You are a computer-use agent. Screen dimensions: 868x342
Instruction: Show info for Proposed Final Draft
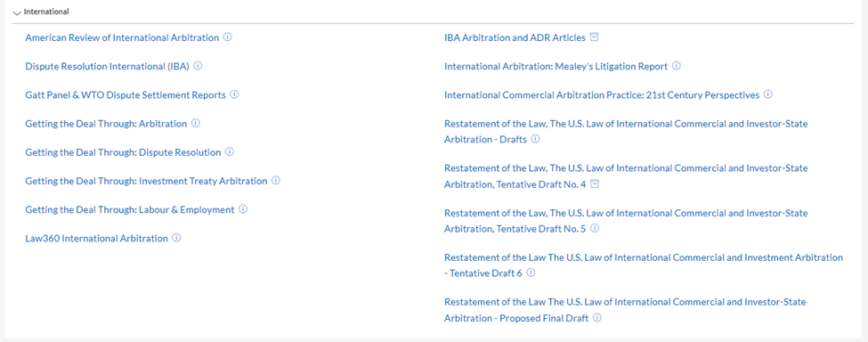(x=597, y=318)
